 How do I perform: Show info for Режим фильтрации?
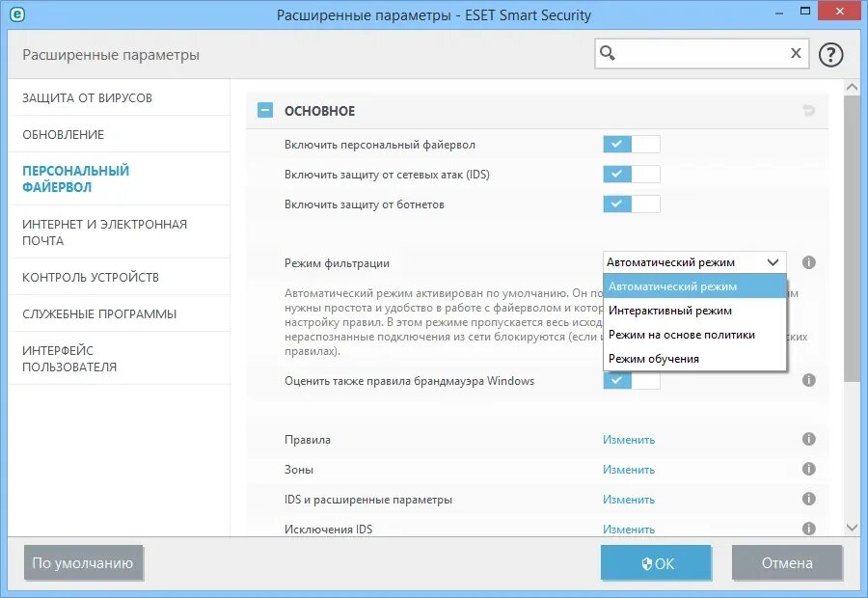click(x=809, y=262)
